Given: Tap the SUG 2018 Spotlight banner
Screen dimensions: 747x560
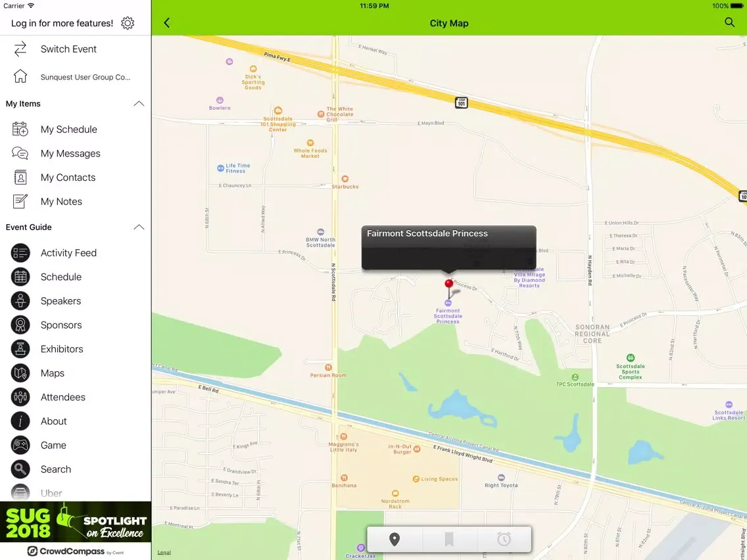Looking at the screenshot, I should 76,521.
